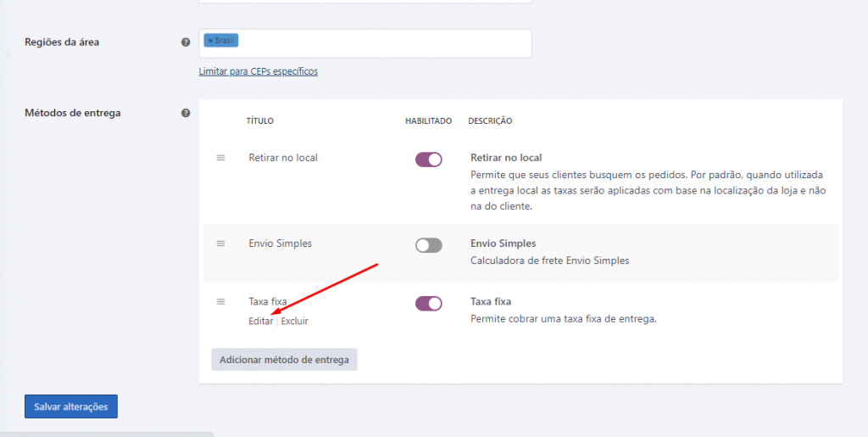Focus the Regiões da área select field
Viewport: 868px width, 437px height.
point(365,43)
